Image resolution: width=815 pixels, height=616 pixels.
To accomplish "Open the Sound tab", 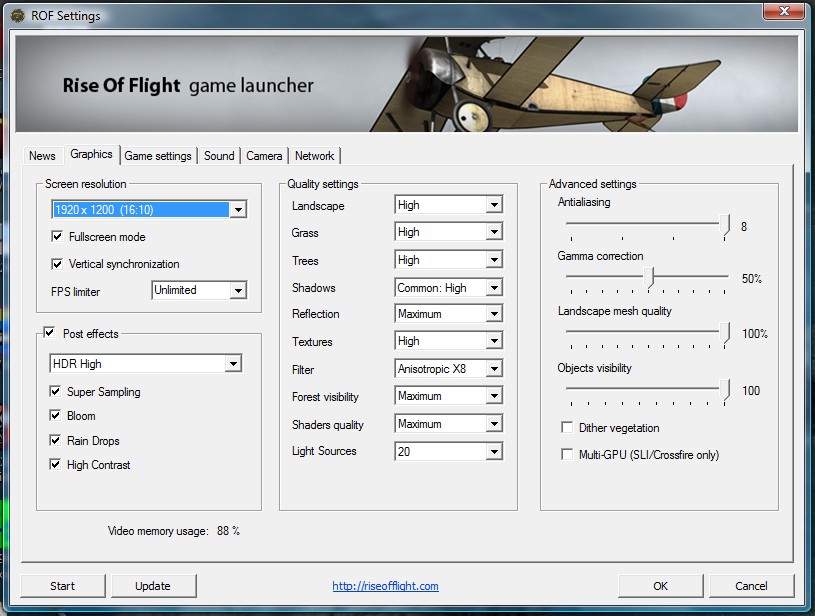I will point(219,156).
